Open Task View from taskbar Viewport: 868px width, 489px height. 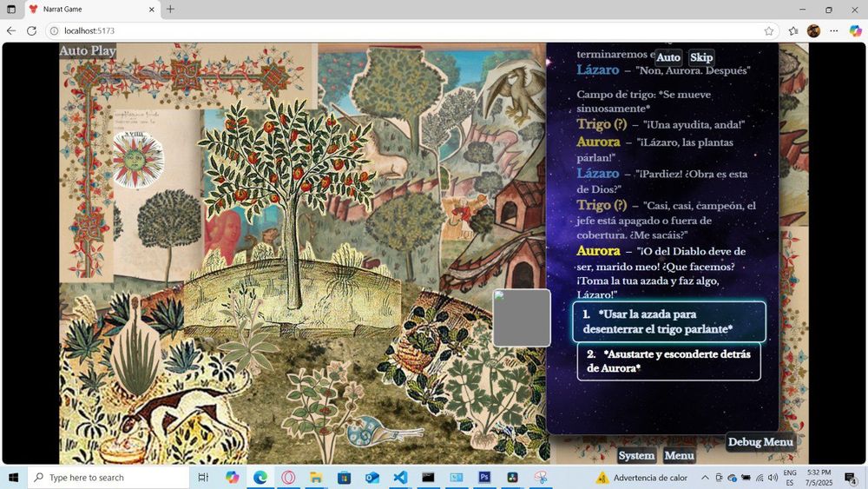coord(203,478)
